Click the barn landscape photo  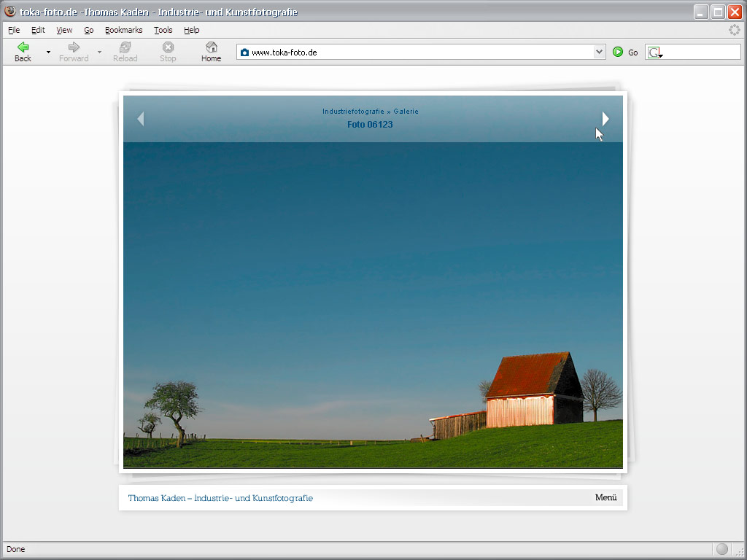click(x=373, y=306)
